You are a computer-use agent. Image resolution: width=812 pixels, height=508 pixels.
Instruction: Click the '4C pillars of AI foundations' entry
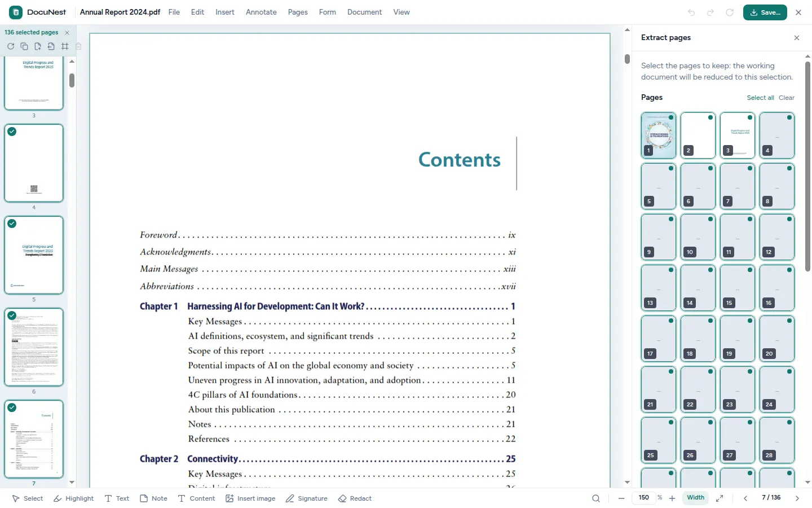352,395
